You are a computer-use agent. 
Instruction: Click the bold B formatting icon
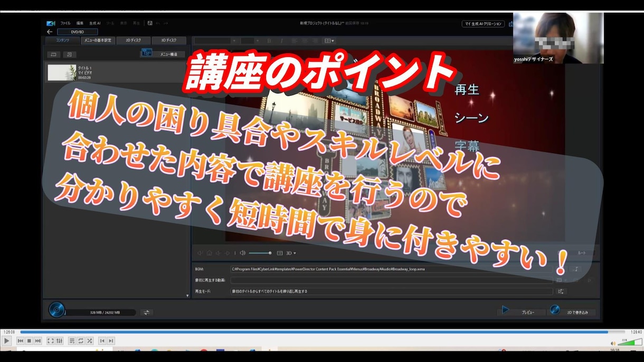269,41
